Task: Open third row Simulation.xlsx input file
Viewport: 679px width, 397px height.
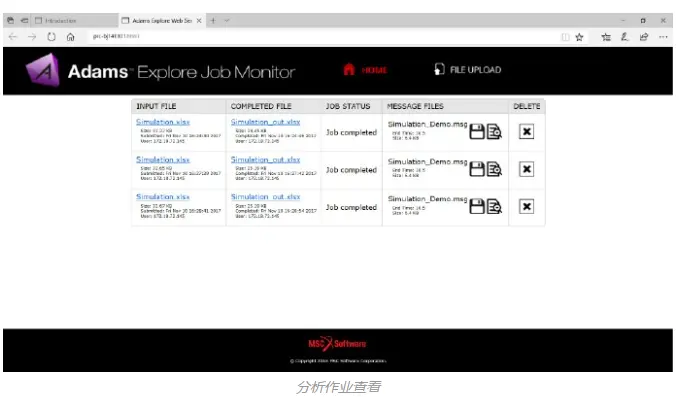Action: click(163, 197)
